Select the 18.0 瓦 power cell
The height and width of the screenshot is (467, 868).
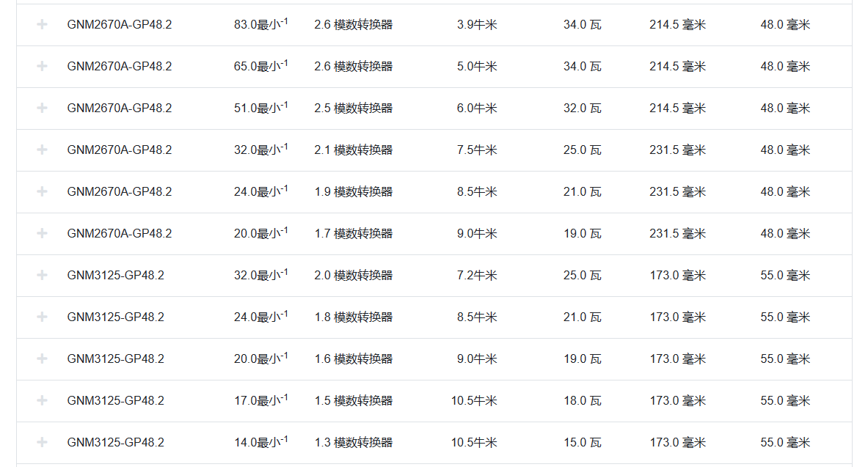[582, 401]
